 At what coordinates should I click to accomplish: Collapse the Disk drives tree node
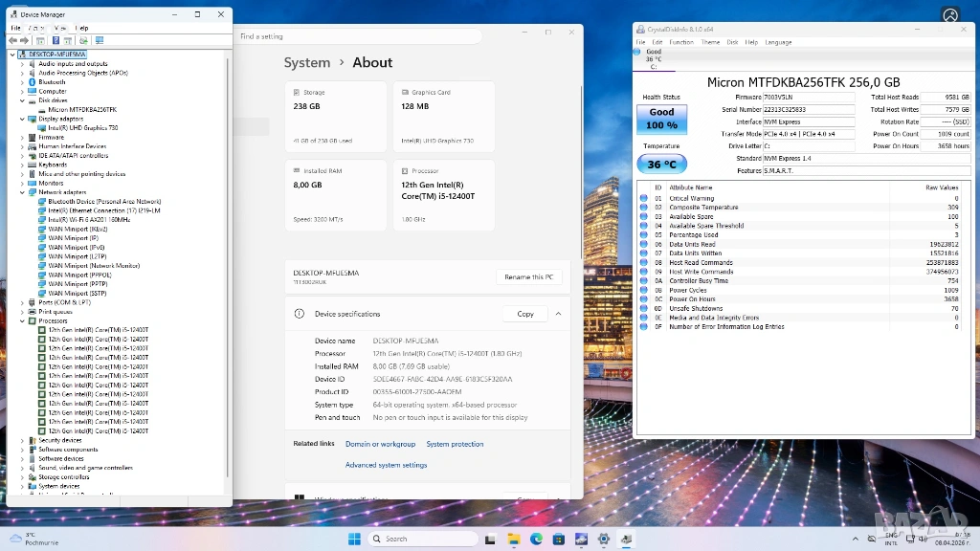pyautogui.click(x=22, y=100)
